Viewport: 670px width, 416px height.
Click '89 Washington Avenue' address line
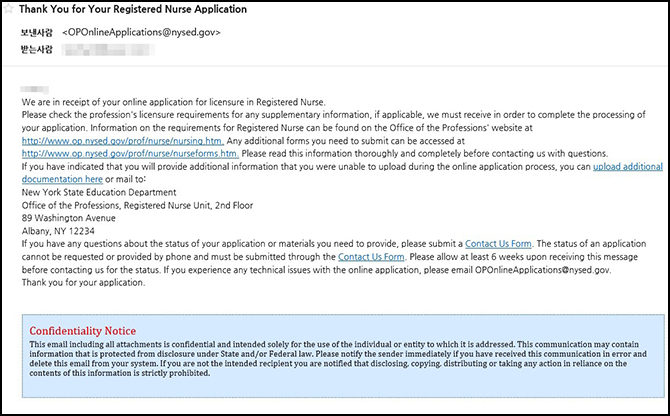[69, 218]
